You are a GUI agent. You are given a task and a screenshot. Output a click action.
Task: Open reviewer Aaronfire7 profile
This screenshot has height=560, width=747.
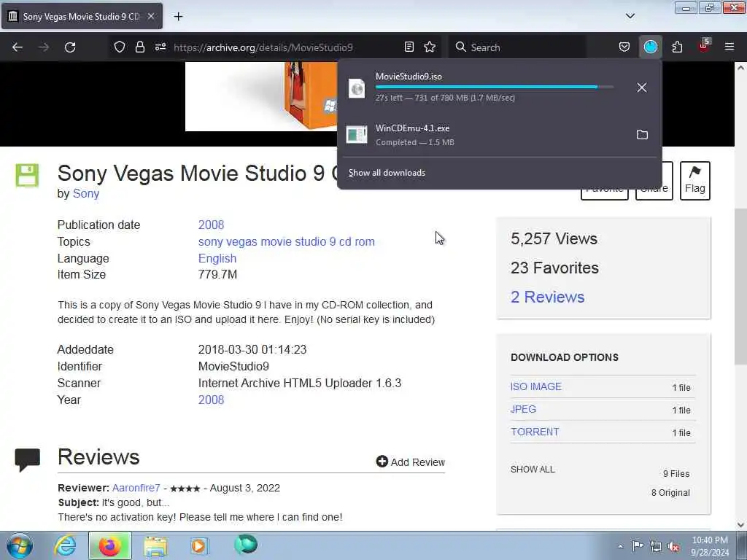(136, 488)
